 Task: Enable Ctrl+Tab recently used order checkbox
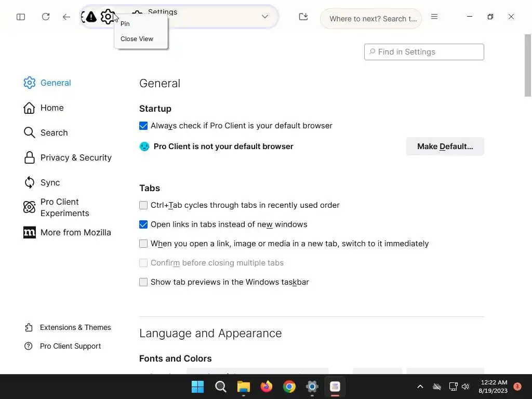(x=143, y=205)
